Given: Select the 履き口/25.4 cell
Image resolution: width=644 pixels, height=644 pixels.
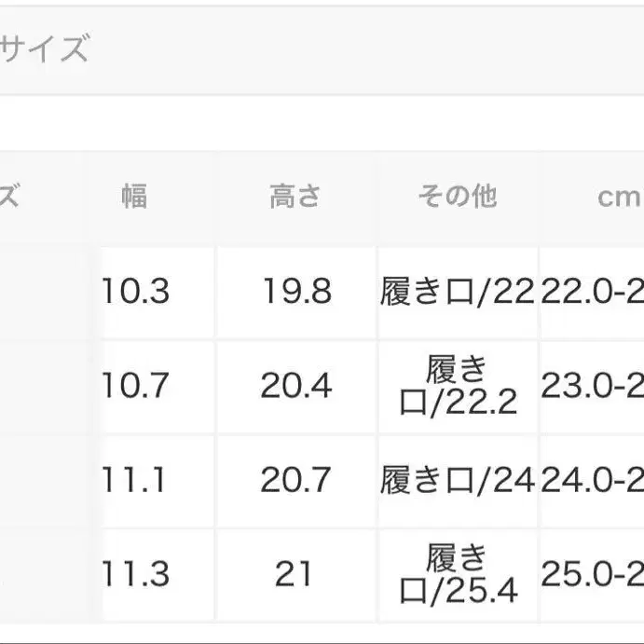Looking at the screenshot, I should 458,574.
